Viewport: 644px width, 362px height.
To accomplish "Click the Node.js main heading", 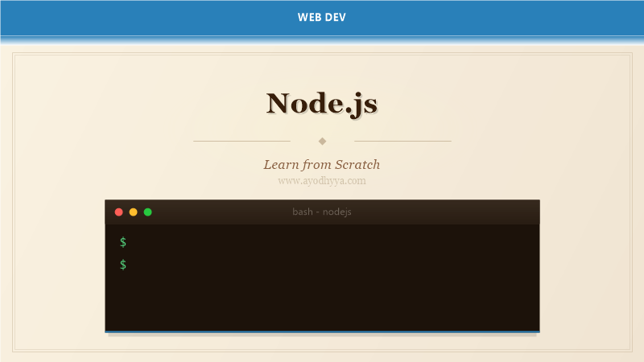I will tap(321, 104).
